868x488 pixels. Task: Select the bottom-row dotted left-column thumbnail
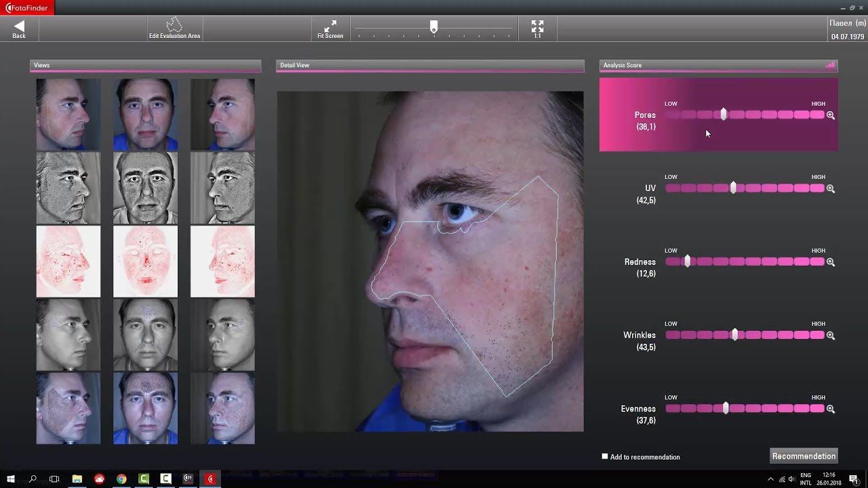point(68,408)
